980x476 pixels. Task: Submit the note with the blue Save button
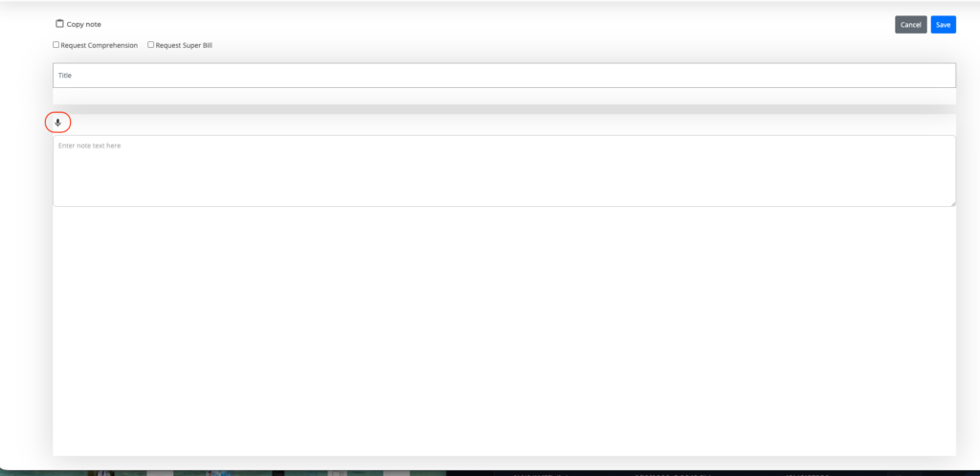[943, 24]
